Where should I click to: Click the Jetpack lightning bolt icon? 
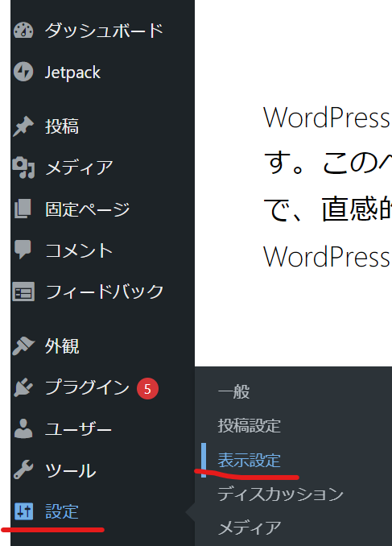click(x=23, y=72)
